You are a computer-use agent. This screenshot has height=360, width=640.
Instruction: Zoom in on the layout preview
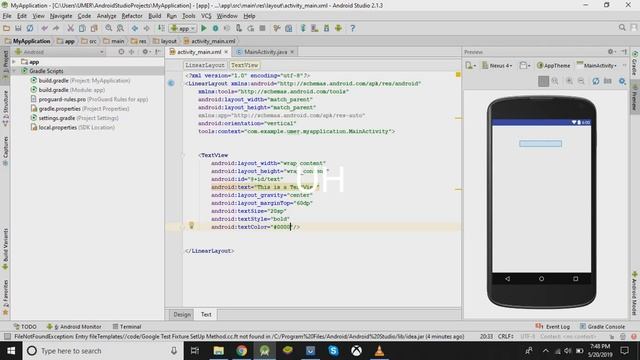click(x=569, y=81)
